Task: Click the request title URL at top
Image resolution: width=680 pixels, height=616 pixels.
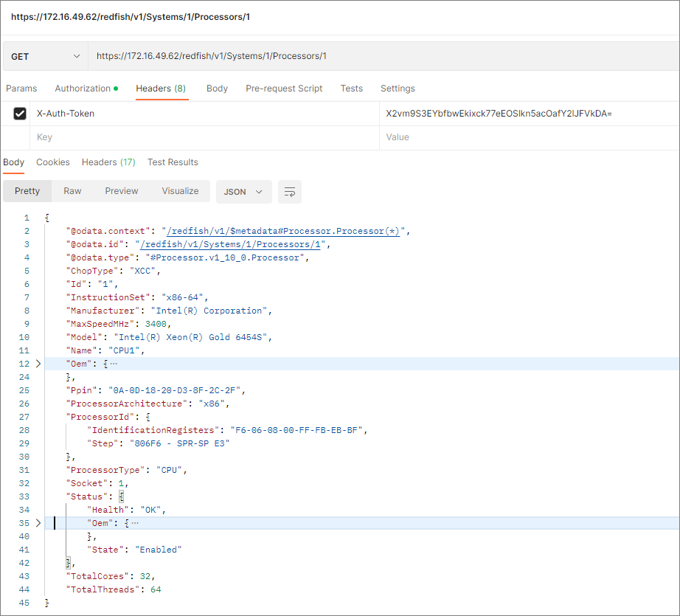Action: tap(131, 17)
